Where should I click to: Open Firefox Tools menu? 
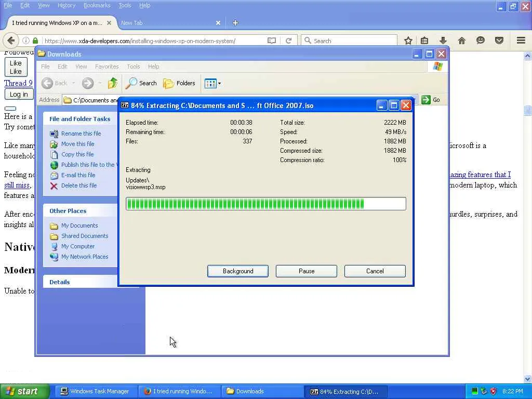[x=125, y=5]
